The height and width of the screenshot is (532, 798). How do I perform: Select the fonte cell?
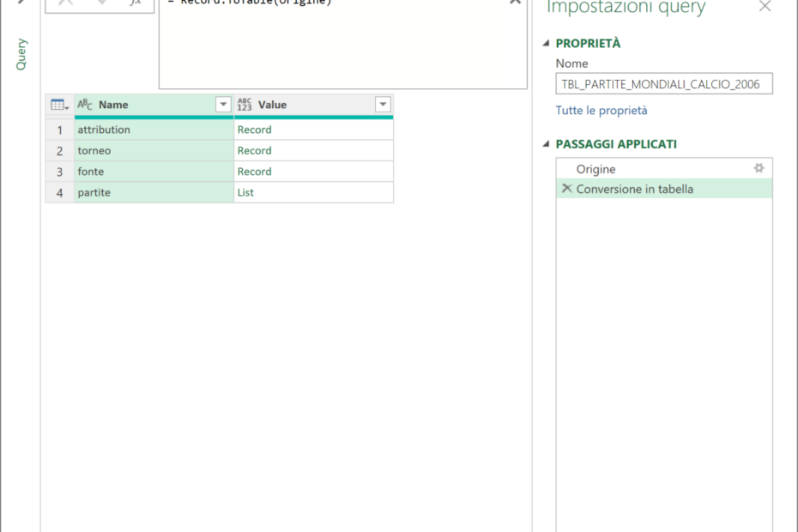click(x=154, y=172)
